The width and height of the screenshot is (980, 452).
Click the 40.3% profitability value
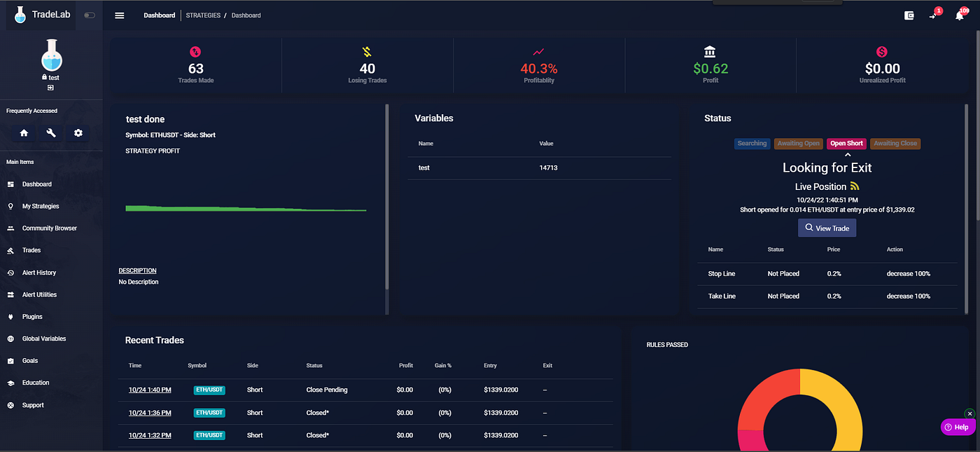click(539, 69)
